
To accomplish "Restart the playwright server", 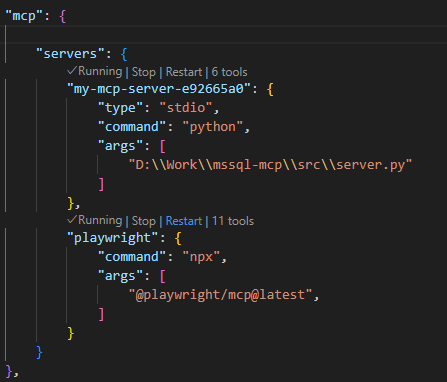I will click(x=184, y=221).
